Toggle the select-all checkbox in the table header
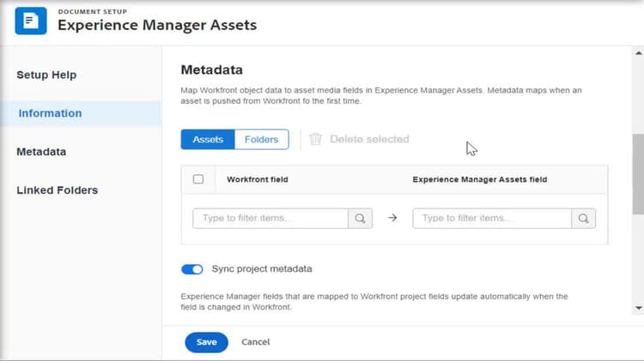 pyautogui.click(x=198, y=179)
